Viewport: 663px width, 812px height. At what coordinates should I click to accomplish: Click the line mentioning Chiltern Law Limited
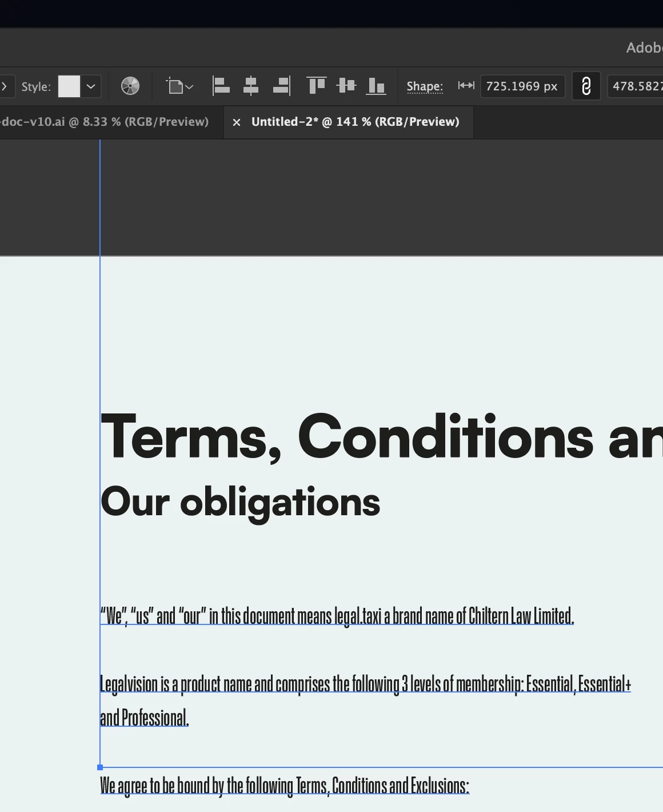click(337, 616)
